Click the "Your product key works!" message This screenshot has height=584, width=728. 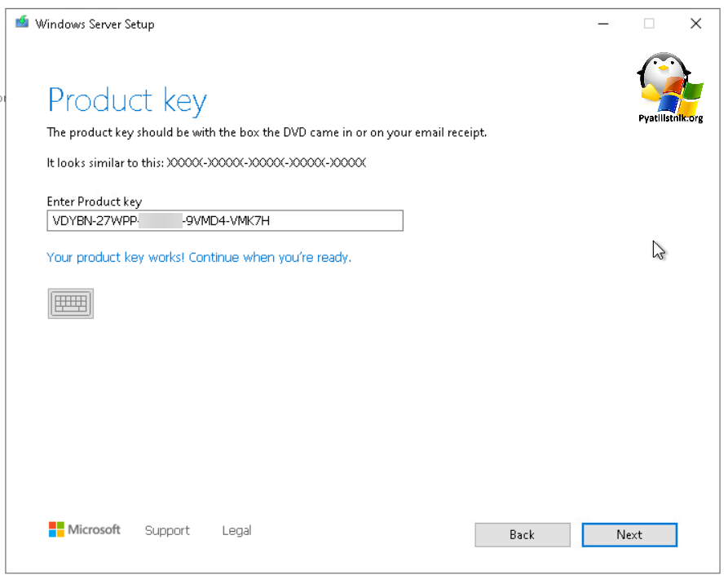pyautogui.click(x=199, y=258)
